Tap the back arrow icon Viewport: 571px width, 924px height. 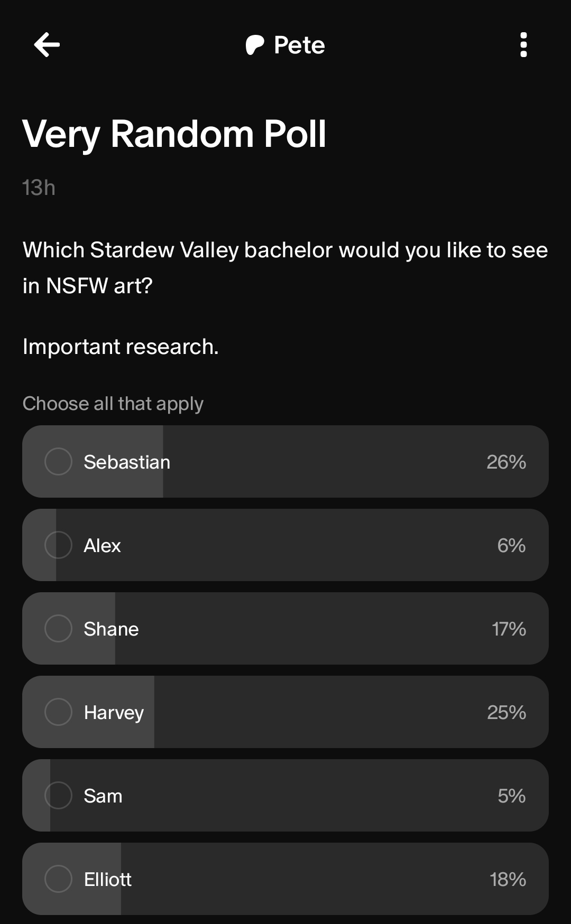click(47, 45)
